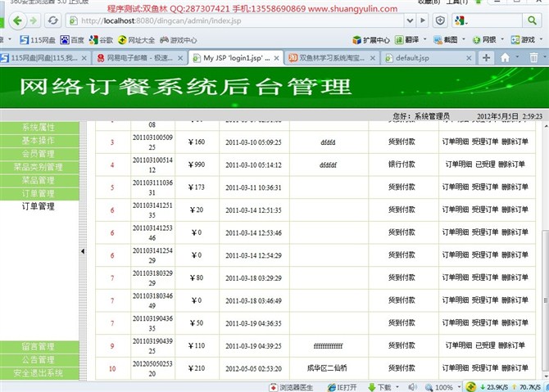The width and height of the screenshot is (549, 392).
Task: Open a new tab with plus button
Action: (487, 57)
